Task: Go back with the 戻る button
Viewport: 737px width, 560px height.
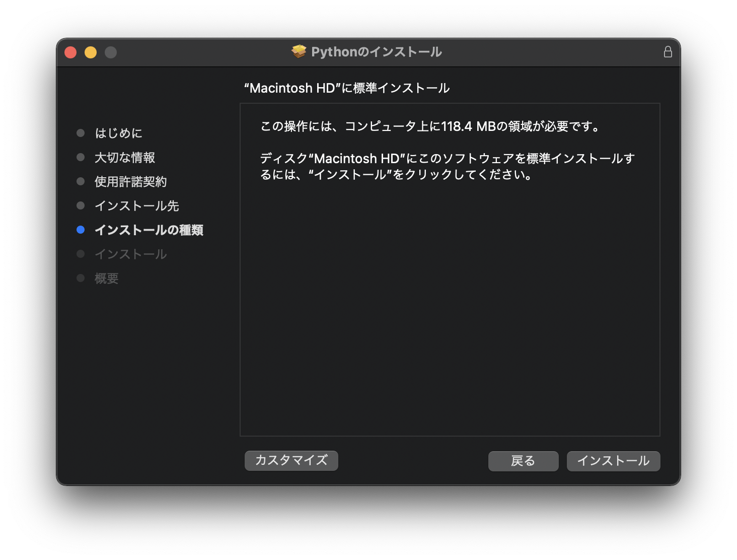Action: click(x=523, y=461)
